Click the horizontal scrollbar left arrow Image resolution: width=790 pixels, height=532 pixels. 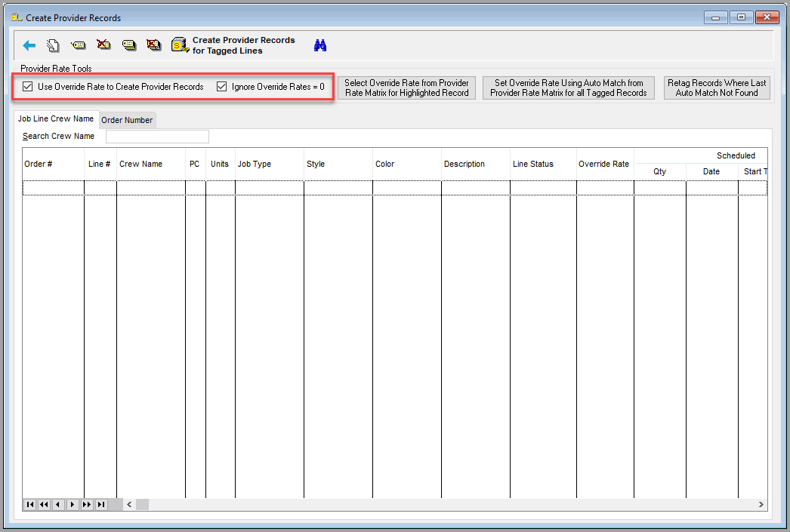click(129, 504)
